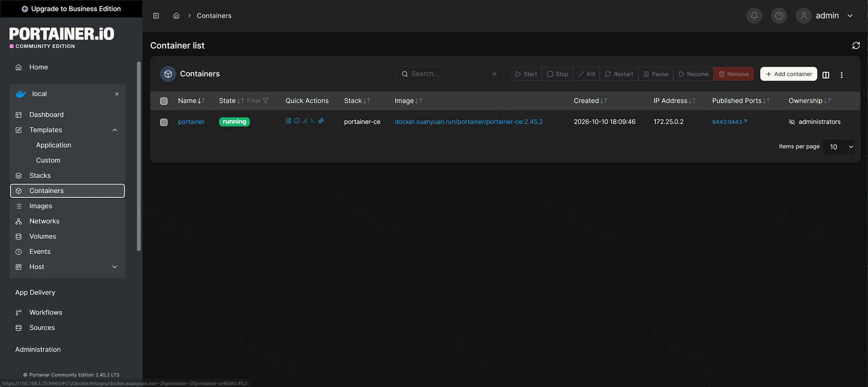Viewport: 868px width, 387px height.
Task: Click the Add container button
Action: tap(788, 74)
